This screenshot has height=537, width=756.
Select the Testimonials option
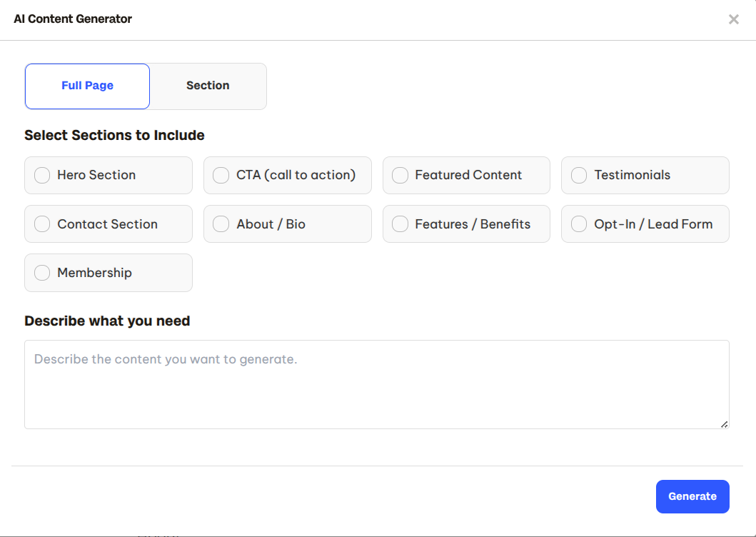tap(579, 175)
